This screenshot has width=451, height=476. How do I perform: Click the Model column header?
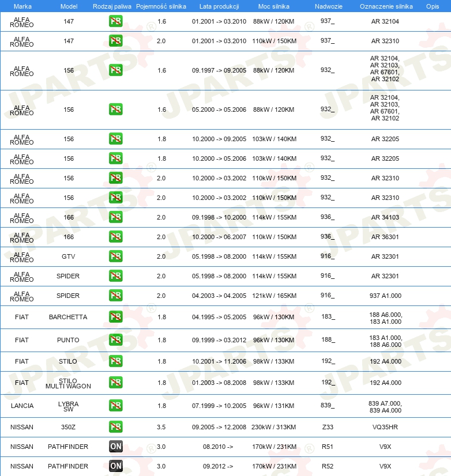[x=69, y=6]
